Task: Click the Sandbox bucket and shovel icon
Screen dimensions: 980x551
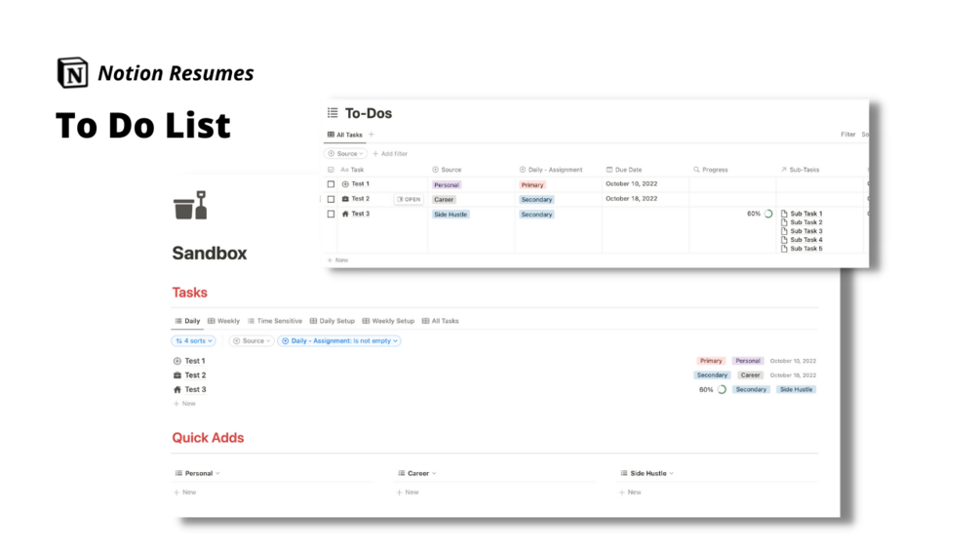Action: pos(190,206)
